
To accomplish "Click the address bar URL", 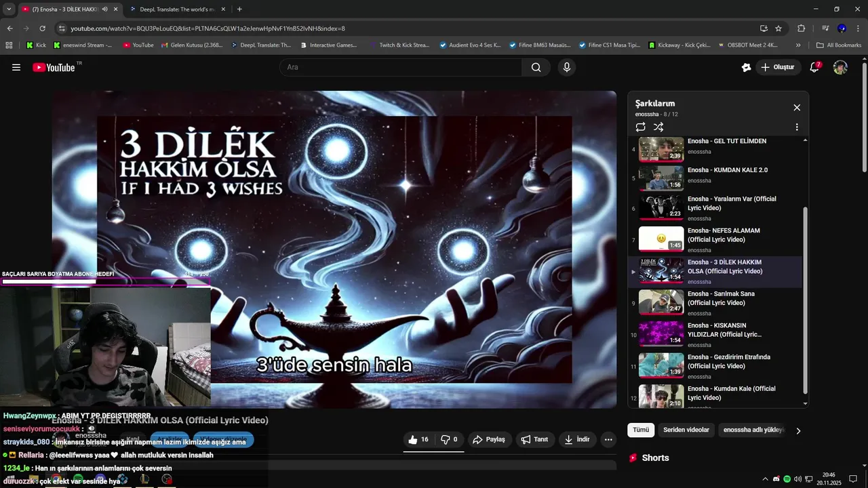I will tap(208, 28).
